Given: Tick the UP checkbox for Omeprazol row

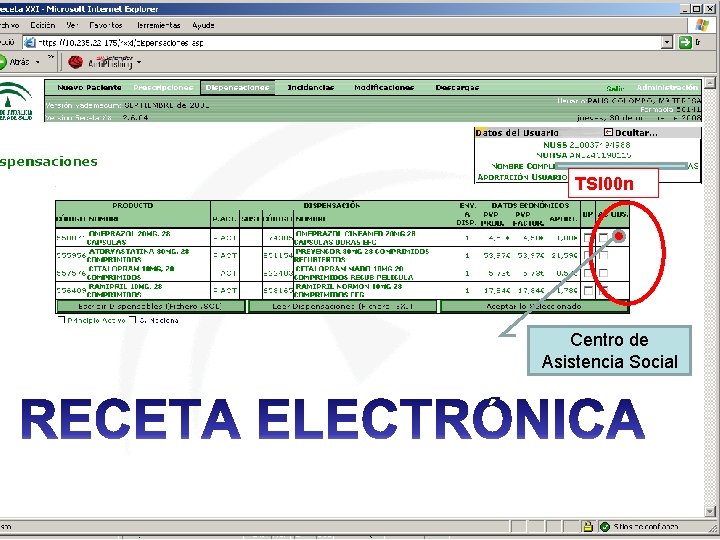Looking at the screenshot, I should pos(588,238).
